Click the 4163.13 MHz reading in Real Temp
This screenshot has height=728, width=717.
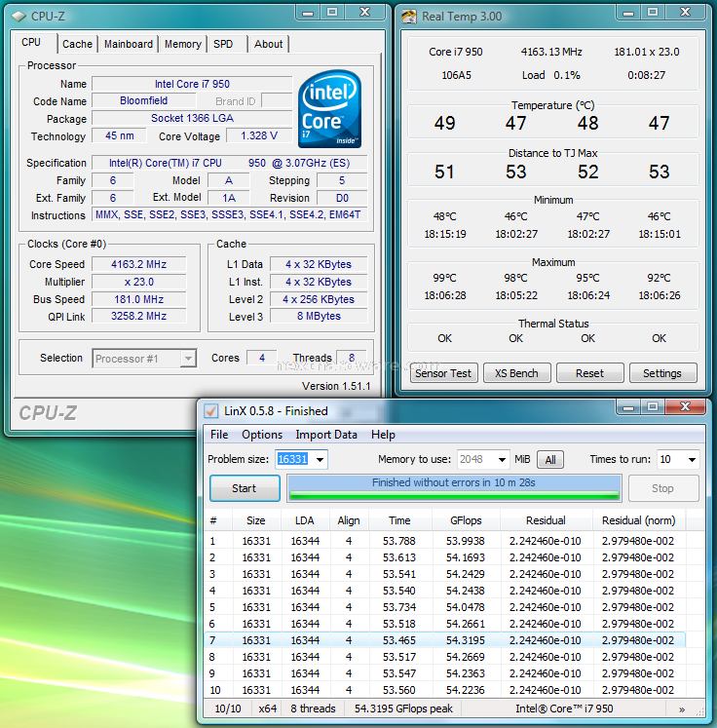click(551, 52)
